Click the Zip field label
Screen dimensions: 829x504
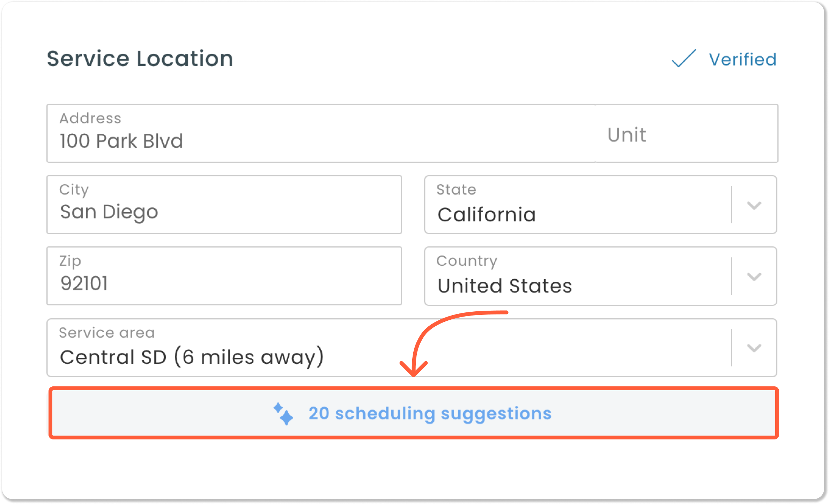click(70, 261)
